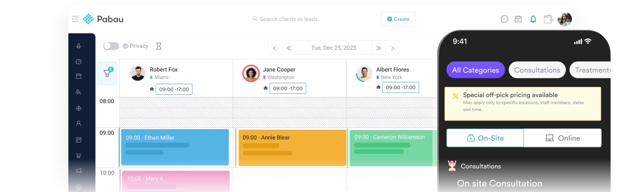644x192 pixels.
Task: Select the Treatments category tab
Action: [590, 70]
